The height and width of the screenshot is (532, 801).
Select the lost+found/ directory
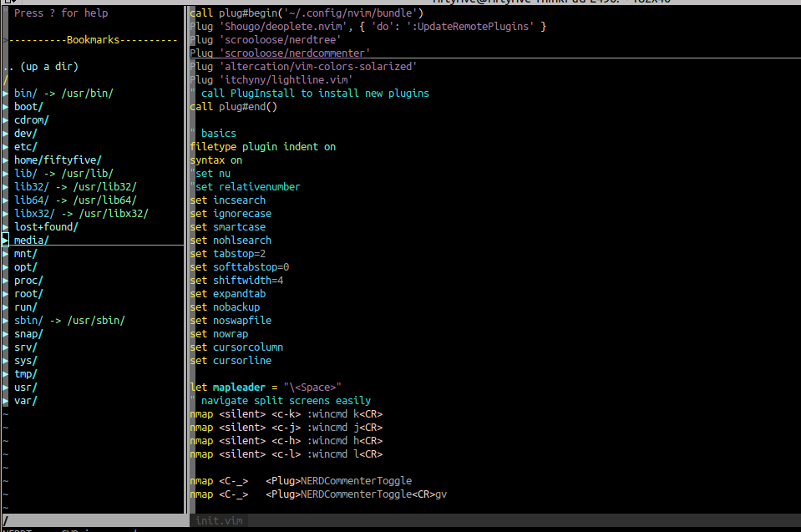(46, 227)
